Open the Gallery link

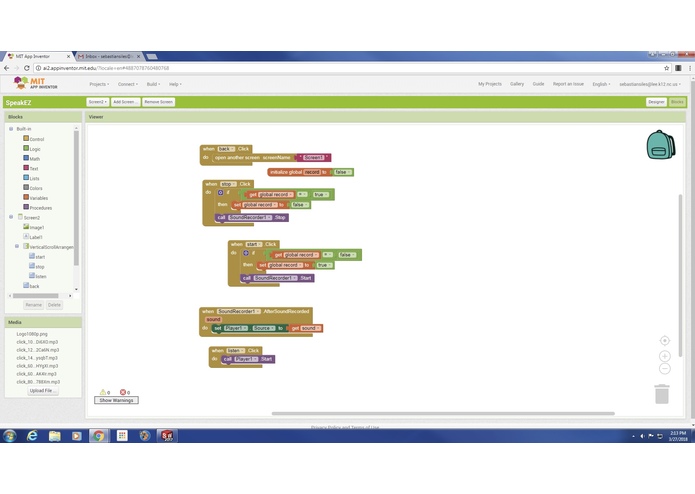click(517, 84)
